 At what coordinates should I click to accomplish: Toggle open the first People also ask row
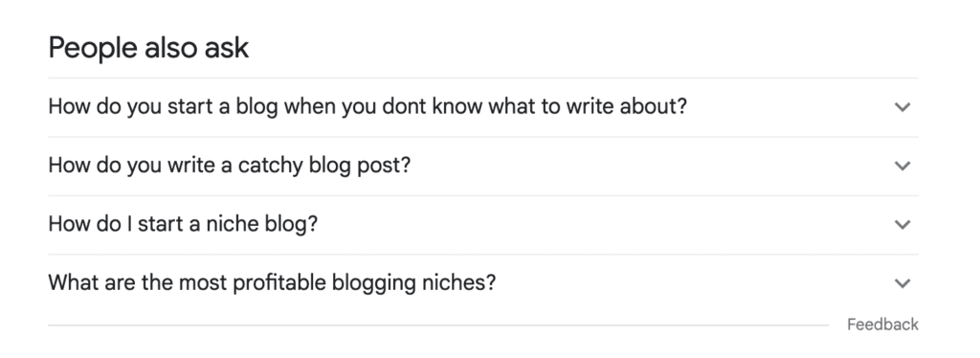click(x=483, y=107)
